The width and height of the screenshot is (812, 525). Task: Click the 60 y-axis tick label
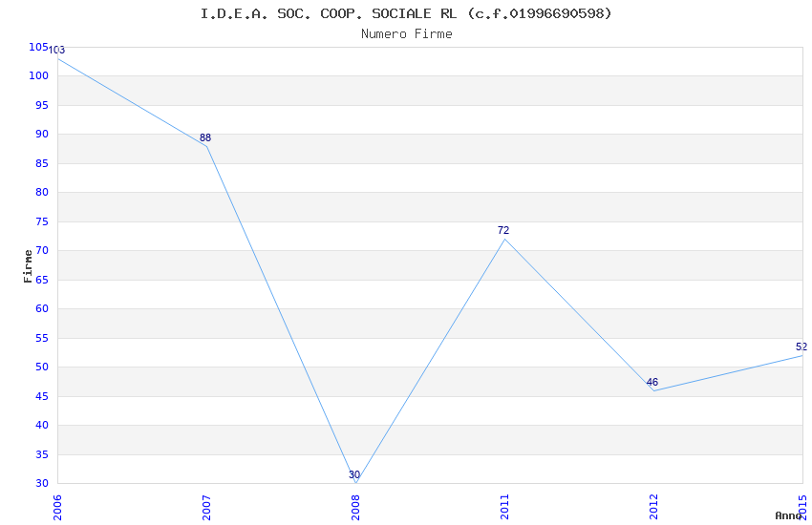[x=42, y=308]
